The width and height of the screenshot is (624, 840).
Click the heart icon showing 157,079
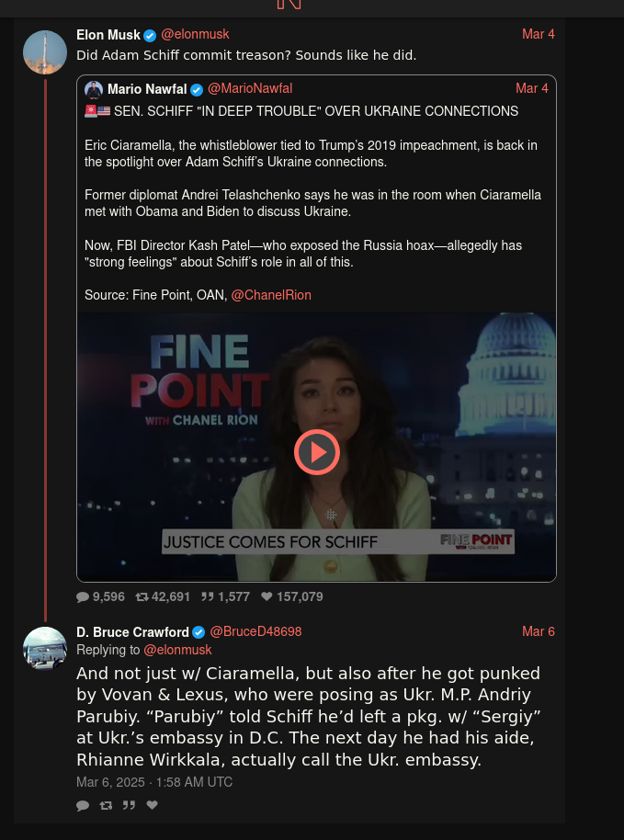[x=267, y=596]
